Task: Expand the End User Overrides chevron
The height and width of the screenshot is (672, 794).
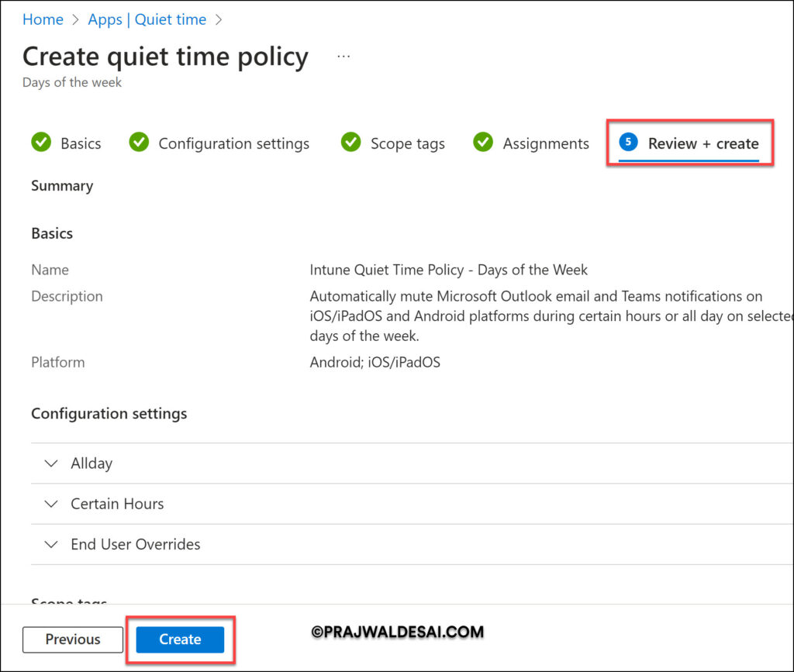Action: 51,544
